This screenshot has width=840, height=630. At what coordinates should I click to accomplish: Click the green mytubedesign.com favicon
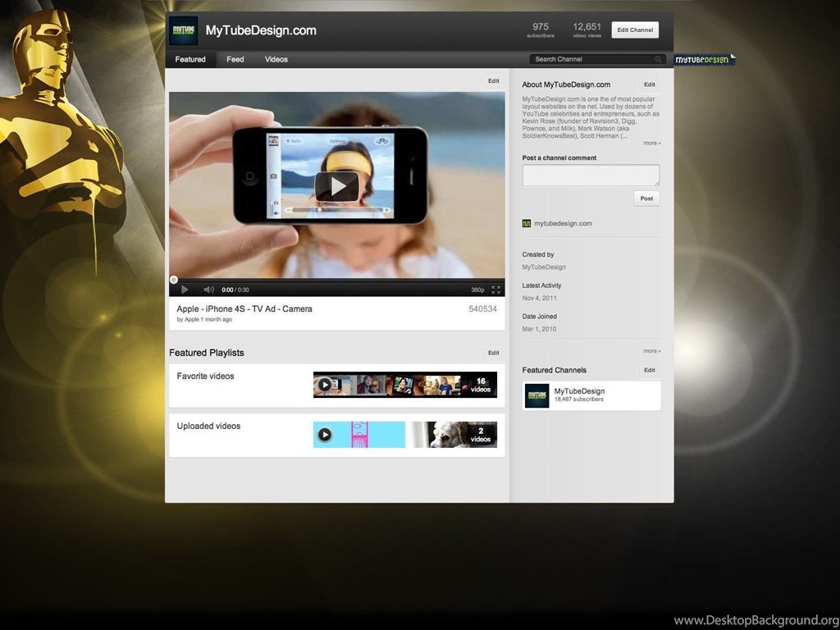coord(526,223)
